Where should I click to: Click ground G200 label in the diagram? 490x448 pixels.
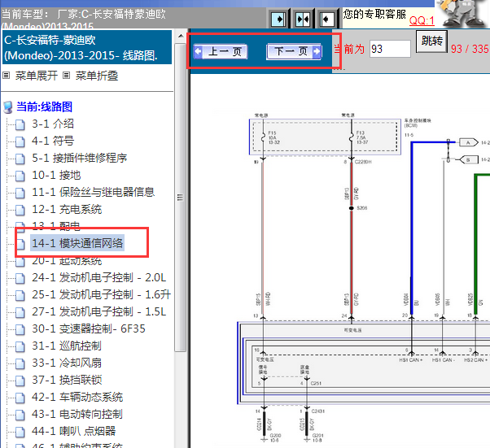[x=275, y=435]
